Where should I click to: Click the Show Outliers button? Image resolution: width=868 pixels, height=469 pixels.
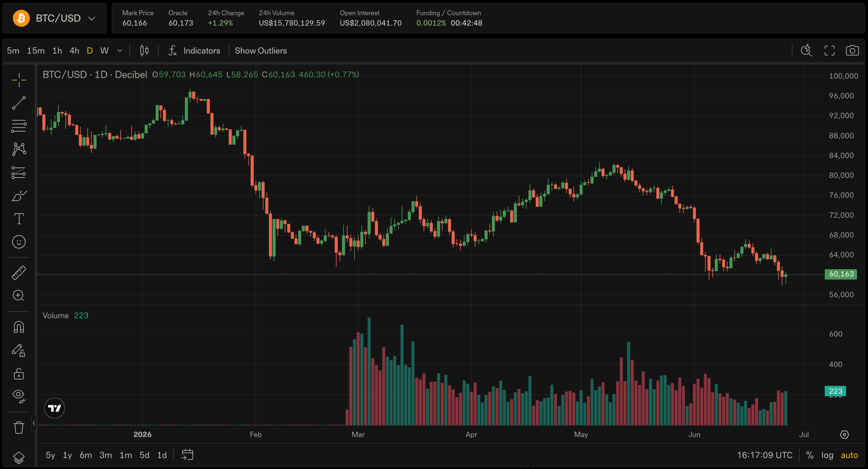[x=261, y=51]
